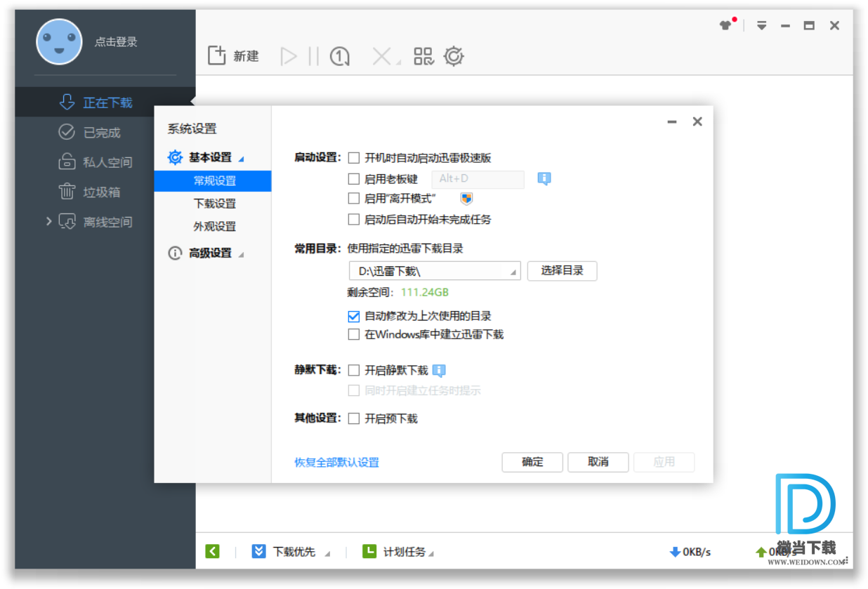Click the download speed 0KB/s indicator
Image resolution: width=868 pixels, height=589 pixels.
690,552
